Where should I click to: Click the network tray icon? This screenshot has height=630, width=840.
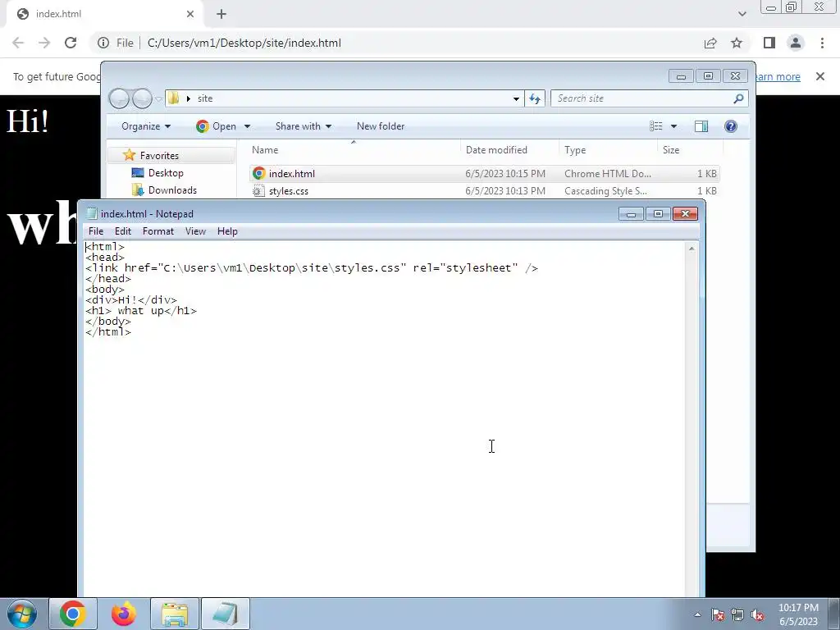[737, 614]
